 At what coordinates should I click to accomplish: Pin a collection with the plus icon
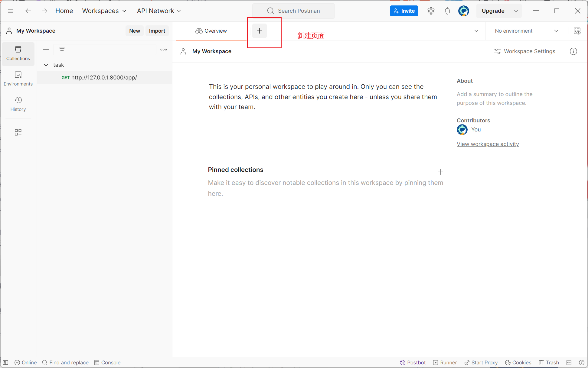click(440, 172)
